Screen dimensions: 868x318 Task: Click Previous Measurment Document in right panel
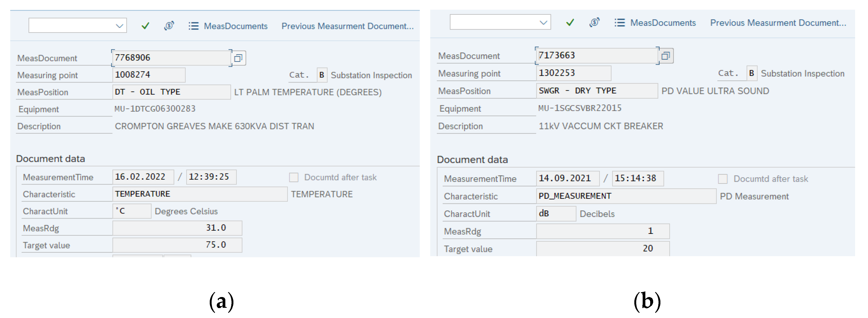778,23
